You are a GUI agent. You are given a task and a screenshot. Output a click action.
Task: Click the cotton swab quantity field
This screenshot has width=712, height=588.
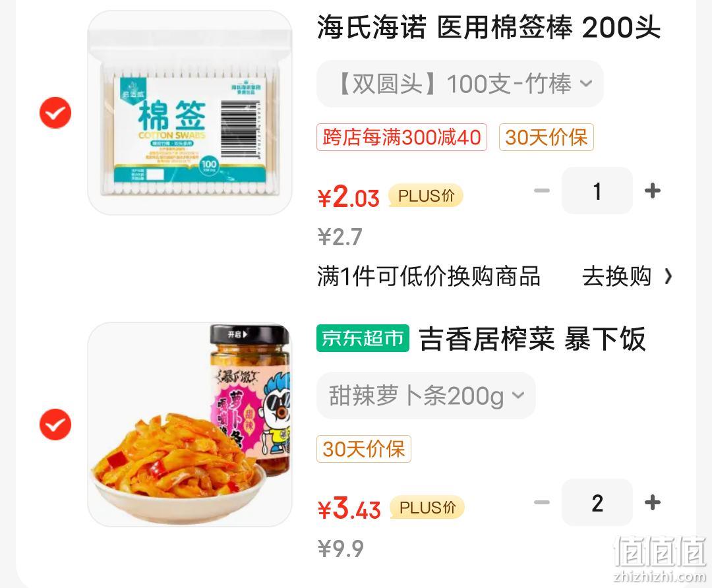(597, 191)
